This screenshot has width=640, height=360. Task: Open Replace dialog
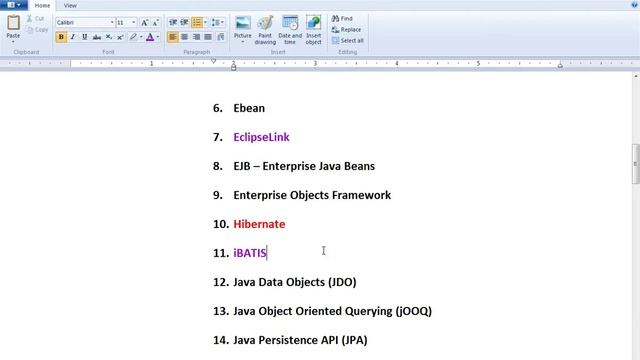pos(346,29)
